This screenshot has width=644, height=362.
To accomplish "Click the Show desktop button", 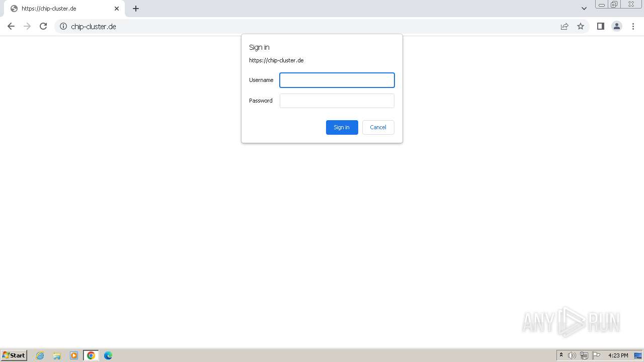I will (x=638, y=355).
